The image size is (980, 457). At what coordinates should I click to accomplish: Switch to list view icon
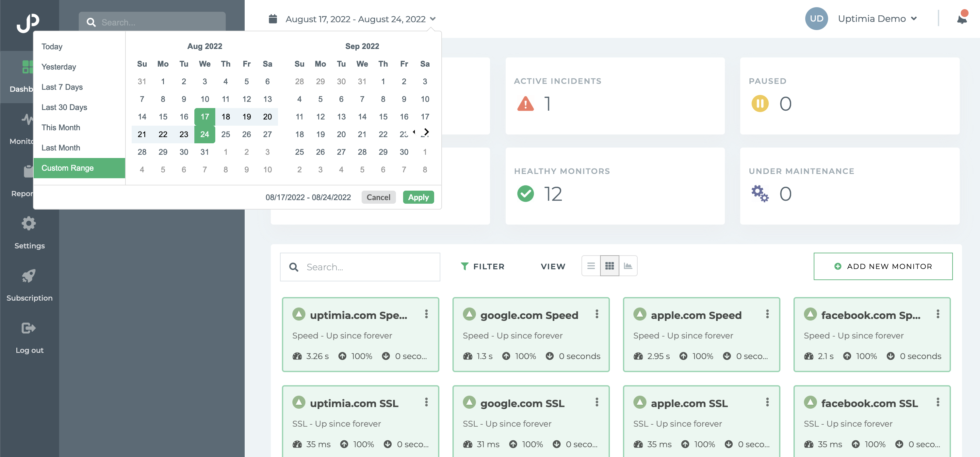click(x=591, y=266)
